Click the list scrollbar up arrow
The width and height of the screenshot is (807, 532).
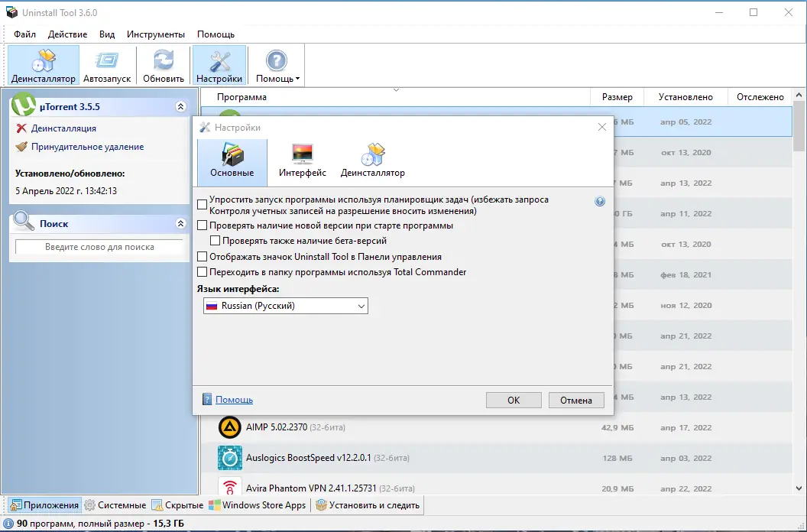[799, 96]
